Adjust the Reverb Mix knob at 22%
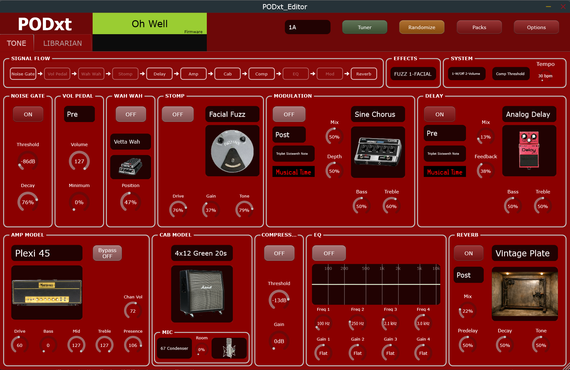The width and height of the screenshot is (570, 370). tap(467, 311)
